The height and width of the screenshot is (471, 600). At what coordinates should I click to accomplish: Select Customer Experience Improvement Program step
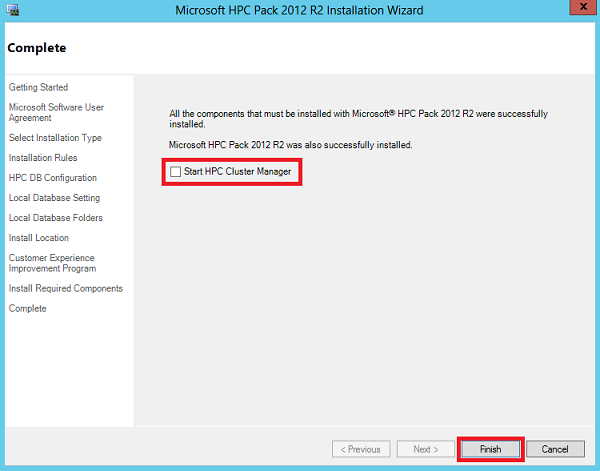[x=52, y=263]
